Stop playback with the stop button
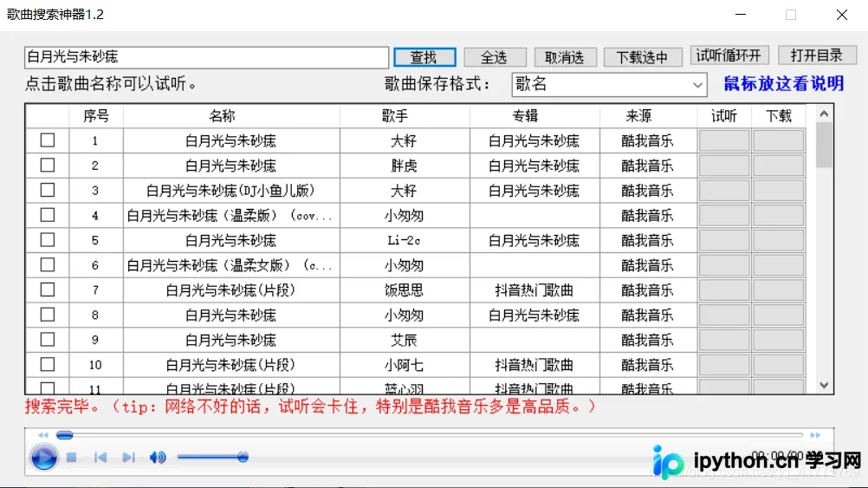 coord(71,458)
